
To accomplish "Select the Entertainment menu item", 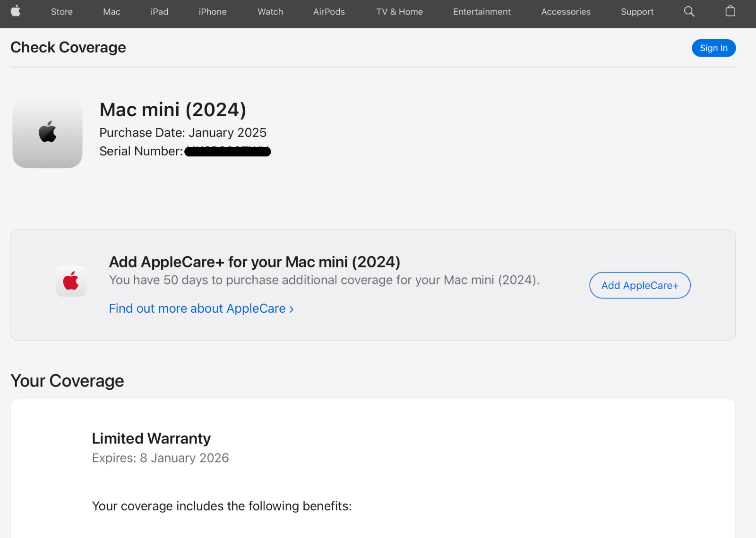I will click(481, 12).
